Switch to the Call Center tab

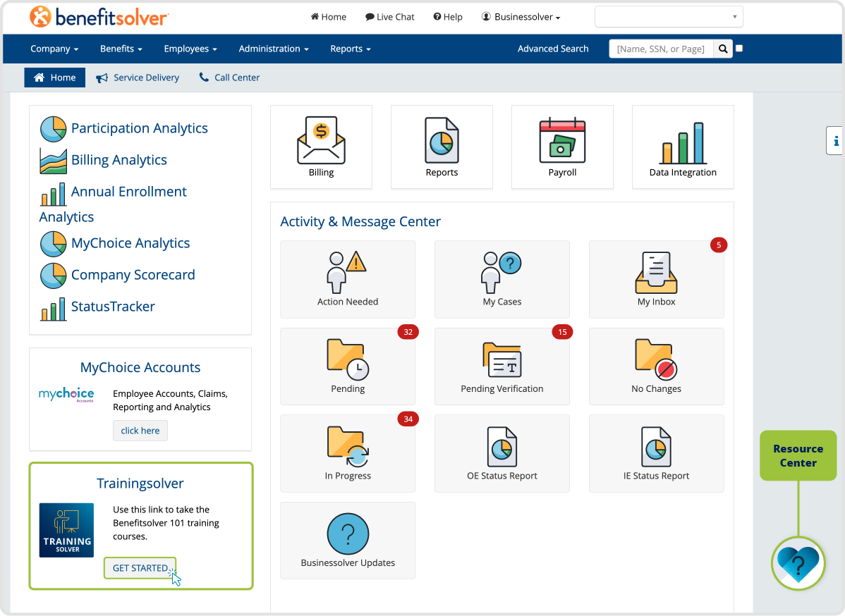(x=229, y=78)
